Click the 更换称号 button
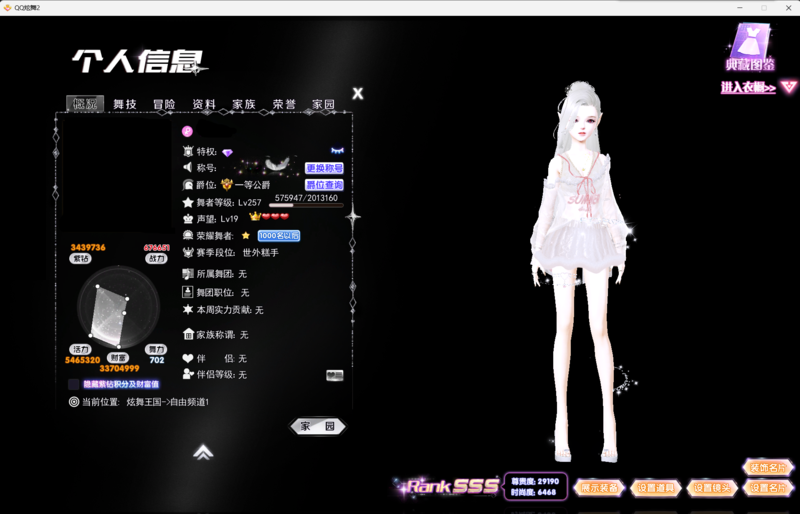Image resolution: width=800 pixels, height=514 pixels. tap(324, 168)
